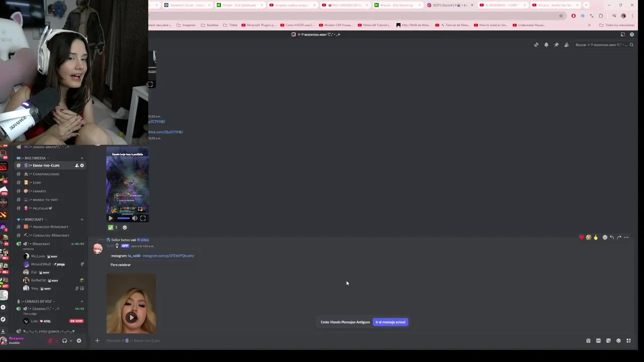
Task: Open the fanarts channel
Action: click(50, 191)
